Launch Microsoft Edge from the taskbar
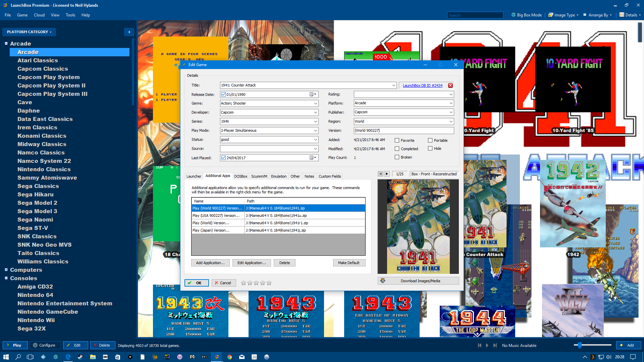Viewport: 644px width, 362px height. [68, 357]
